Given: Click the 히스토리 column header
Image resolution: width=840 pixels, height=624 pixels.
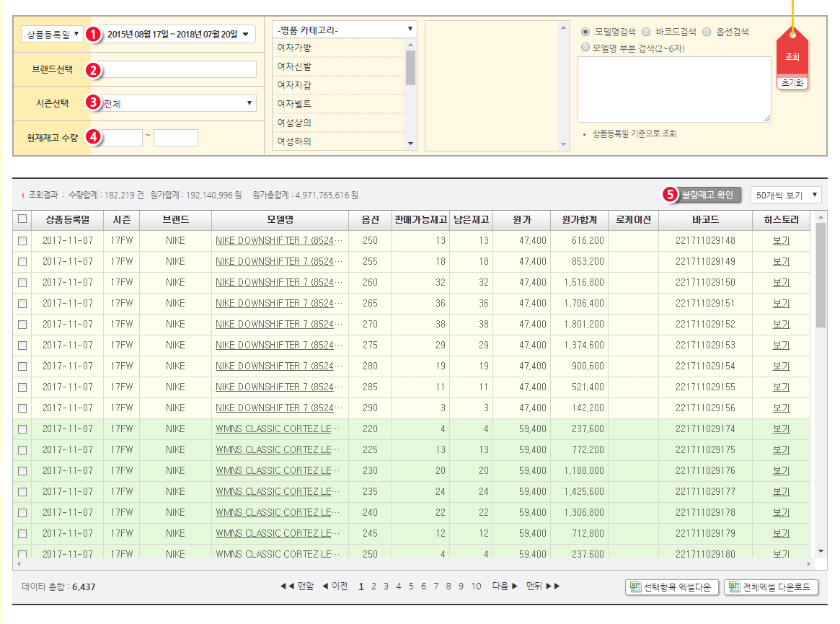Looking at the screenshot, I should point(781,220).
